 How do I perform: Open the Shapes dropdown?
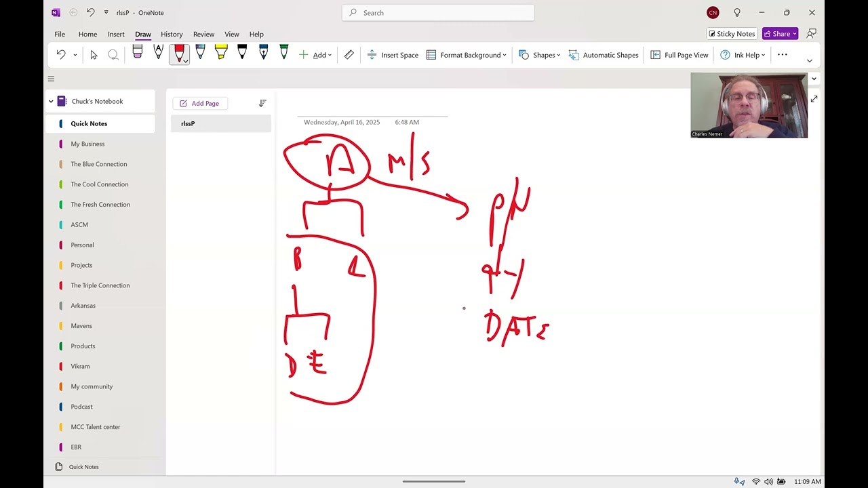point(539,55)
